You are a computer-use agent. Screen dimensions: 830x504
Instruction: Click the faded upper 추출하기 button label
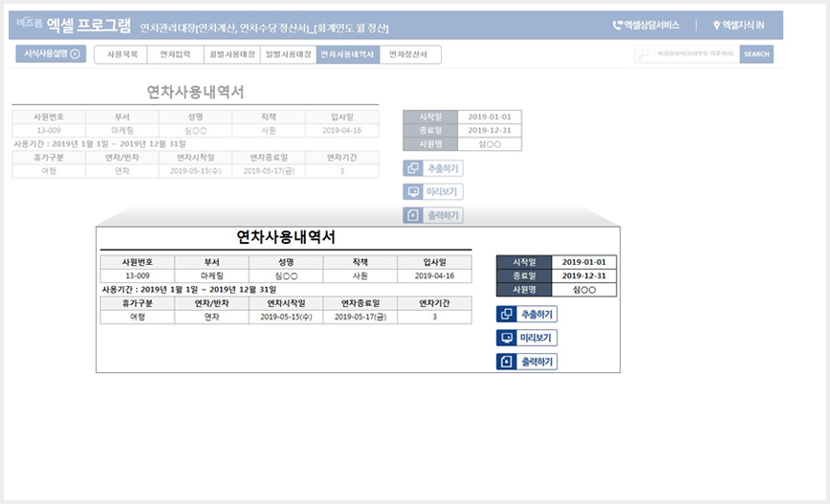click(x=443, y=168)
